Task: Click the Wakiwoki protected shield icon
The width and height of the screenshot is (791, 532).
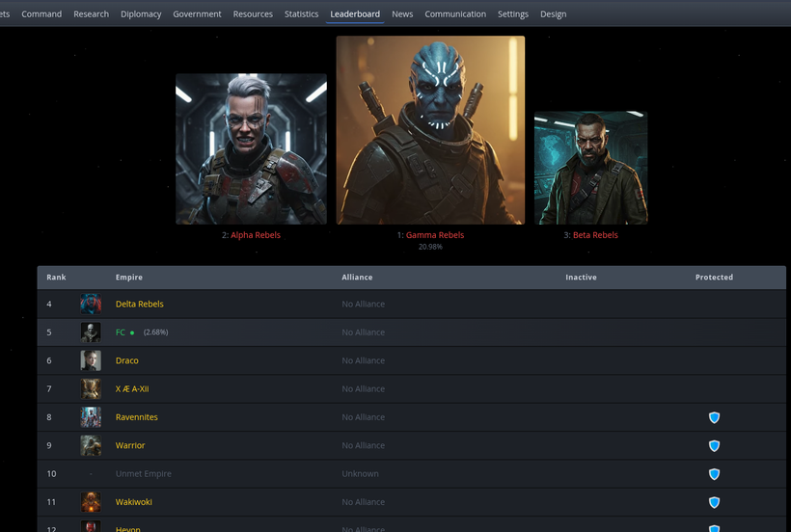Action: coord(714,502)
